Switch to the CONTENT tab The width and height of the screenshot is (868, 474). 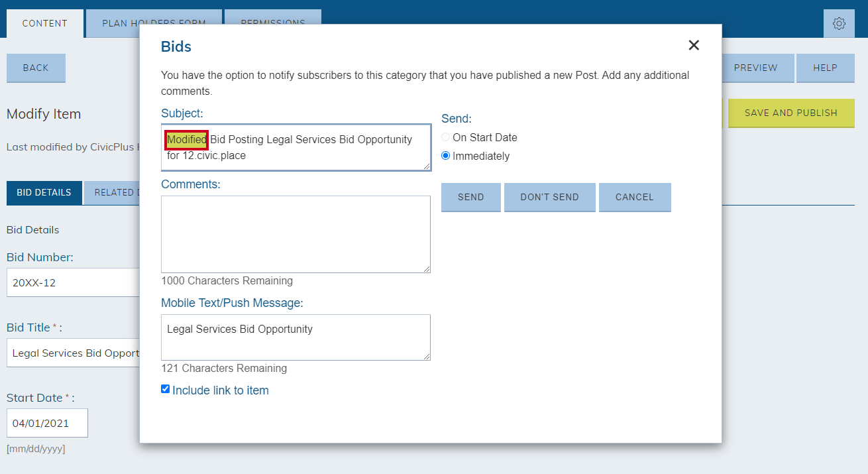45,24
